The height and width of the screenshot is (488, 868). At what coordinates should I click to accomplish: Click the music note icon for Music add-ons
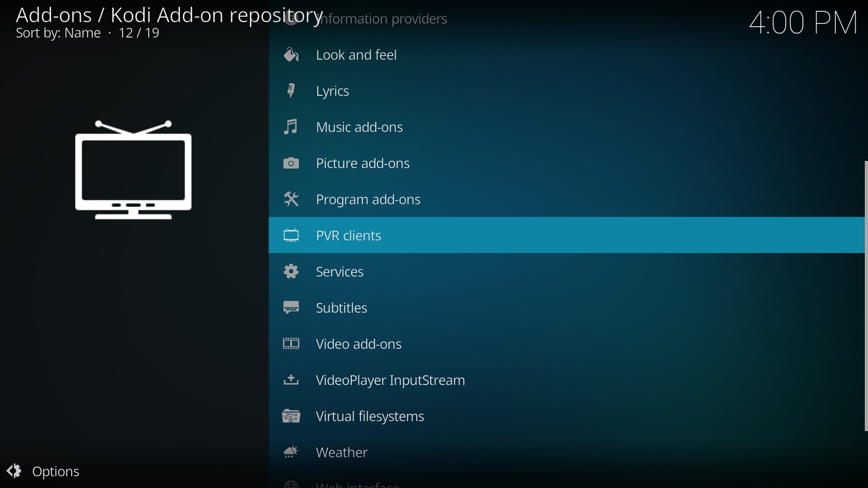tap(292, 127)
